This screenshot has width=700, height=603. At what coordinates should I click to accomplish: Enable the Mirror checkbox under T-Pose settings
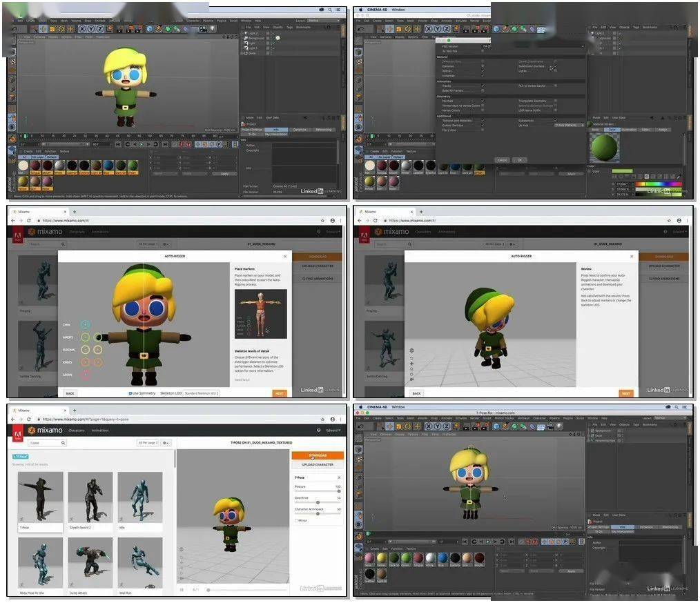[x=296, y=520]
